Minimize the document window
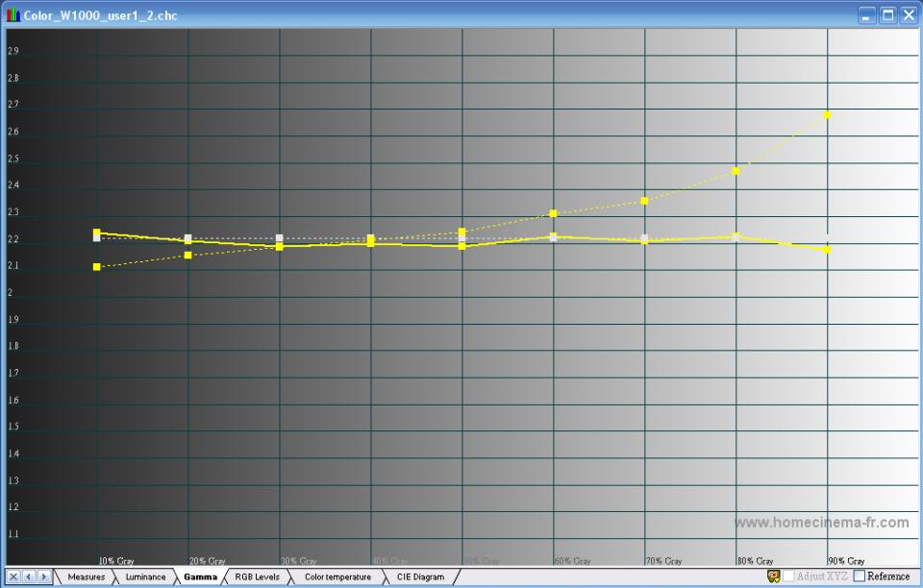Image resolution: width=923 pixels, height=588 pixels. pyautogui.click(x=867, y=15)
